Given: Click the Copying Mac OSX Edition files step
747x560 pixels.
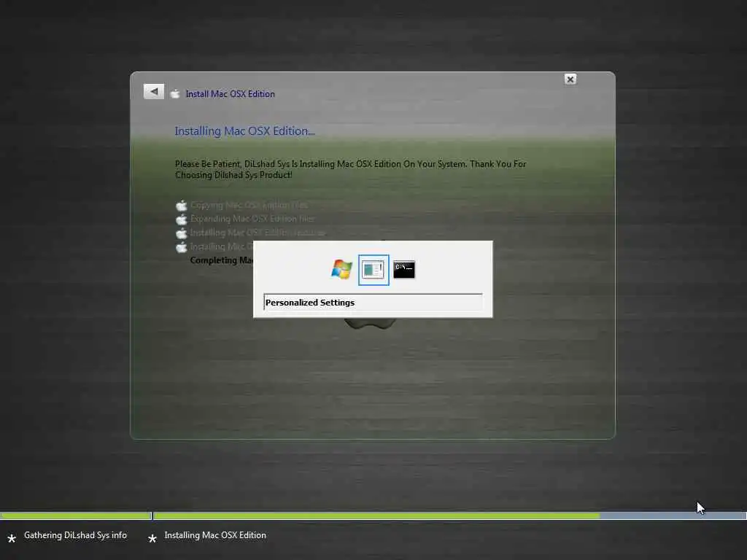Looking at the screenshot, I should 249,205.
